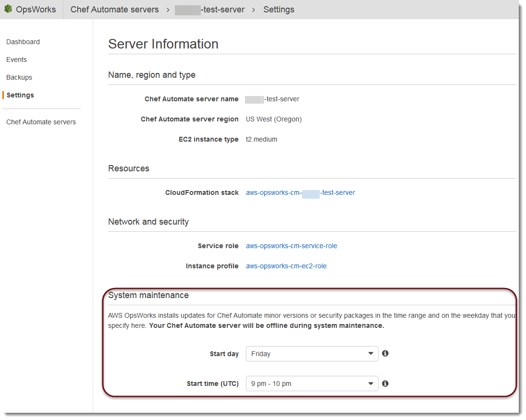526x420 pixels.
Task: Click the Server Information heading
Action: 163,44
